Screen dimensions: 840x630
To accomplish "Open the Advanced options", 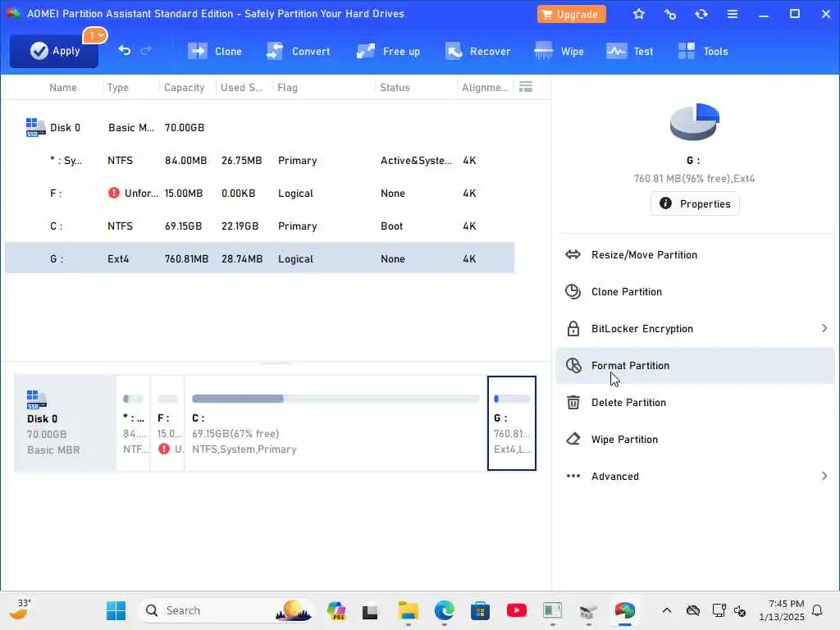I will 695,477.
